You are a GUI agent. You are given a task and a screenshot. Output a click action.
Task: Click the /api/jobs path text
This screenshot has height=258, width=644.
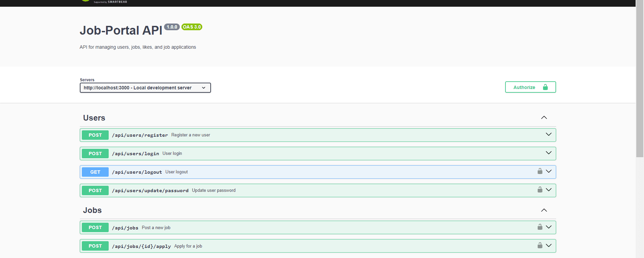coord(125,228)
